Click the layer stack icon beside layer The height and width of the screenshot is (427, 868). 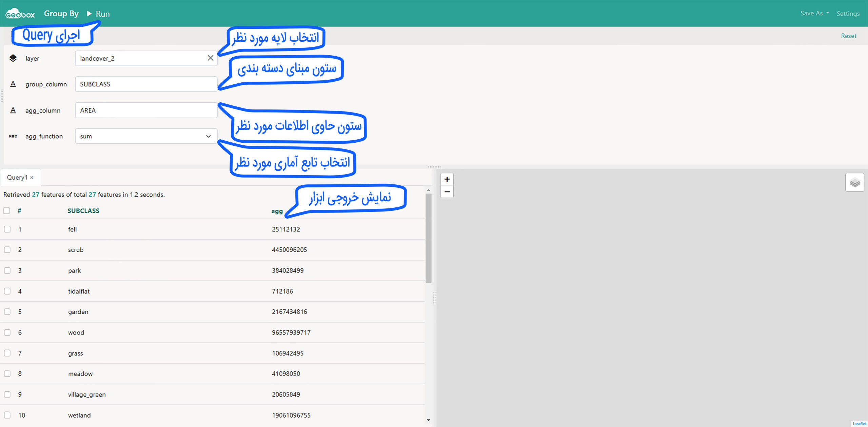[13, 58]
